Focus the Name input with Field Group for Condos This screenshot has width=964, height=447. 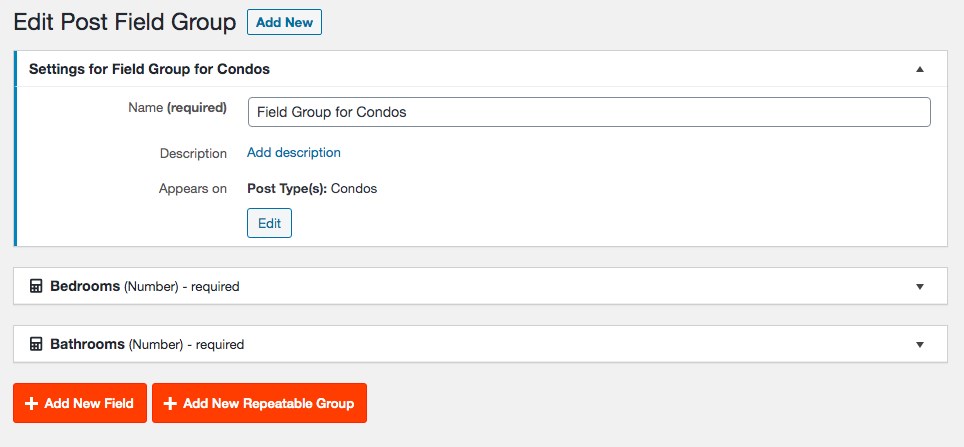click(589, 112)
